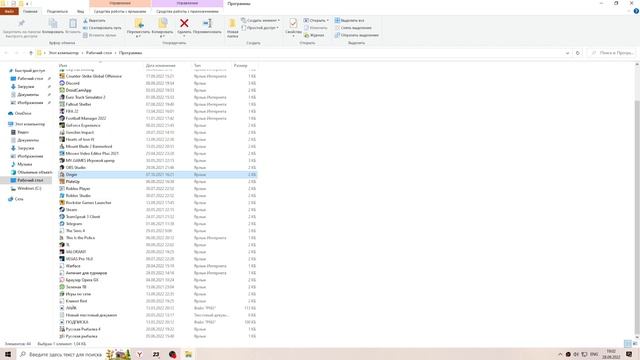Select Football Manager 2022 shortcut
This screenshot has height=360, width=640.
(x=86, y=118)
